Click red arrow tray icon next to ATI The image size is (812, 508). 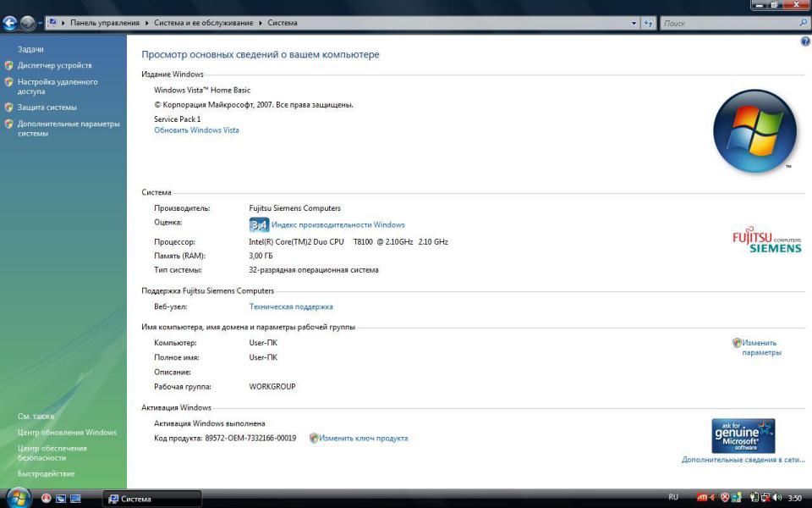coord(712,498)
